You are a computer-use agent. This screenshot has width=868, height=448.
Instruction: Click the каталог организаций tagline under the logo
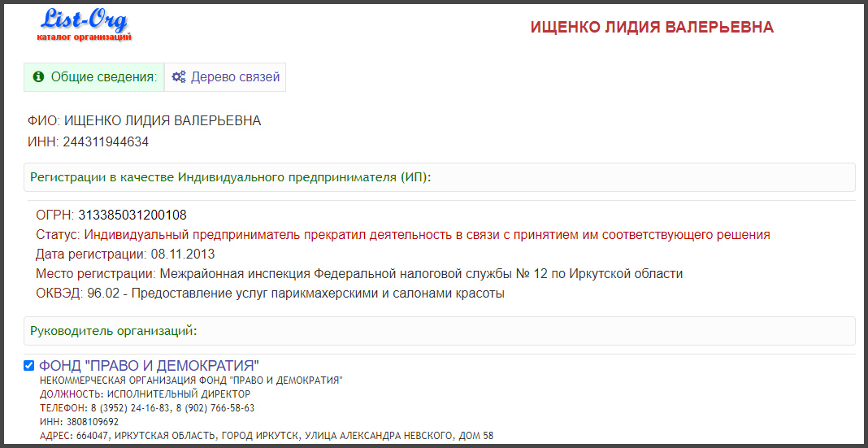point(85,37)
